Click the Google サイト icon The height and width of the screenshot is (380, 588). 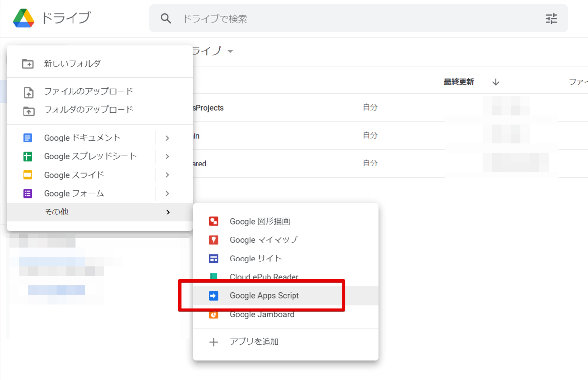coord(213,259)
